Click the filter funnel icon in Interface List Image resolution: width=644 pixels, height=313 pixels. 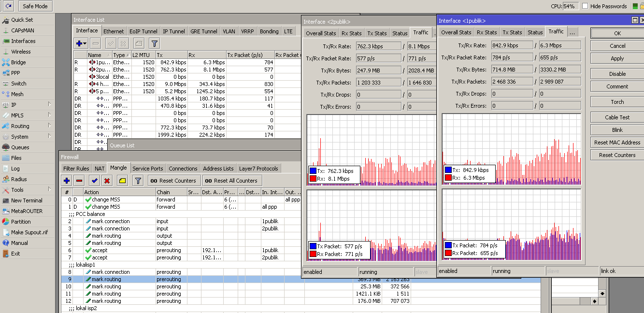pos(154,43)
